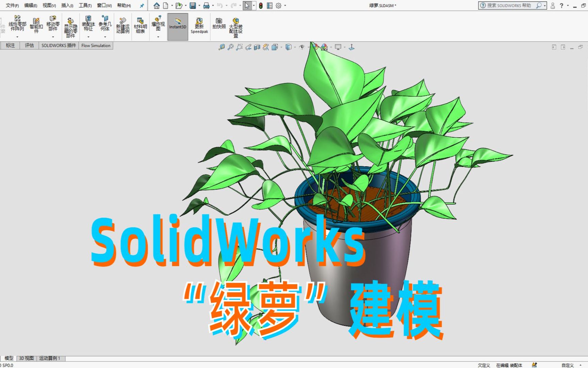
Task: Click the Apply Scene icon
Action: tap(324, 47)
